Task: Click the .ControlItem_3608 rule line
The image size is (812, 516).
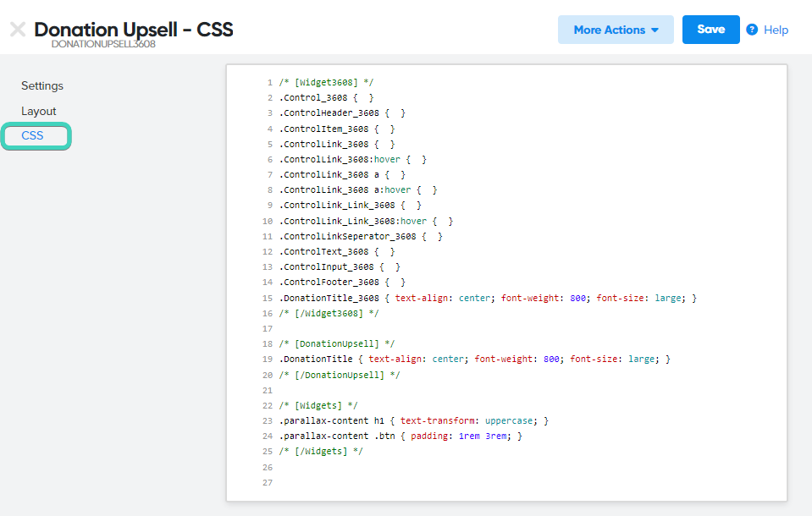Action: [x=337, y=129]
